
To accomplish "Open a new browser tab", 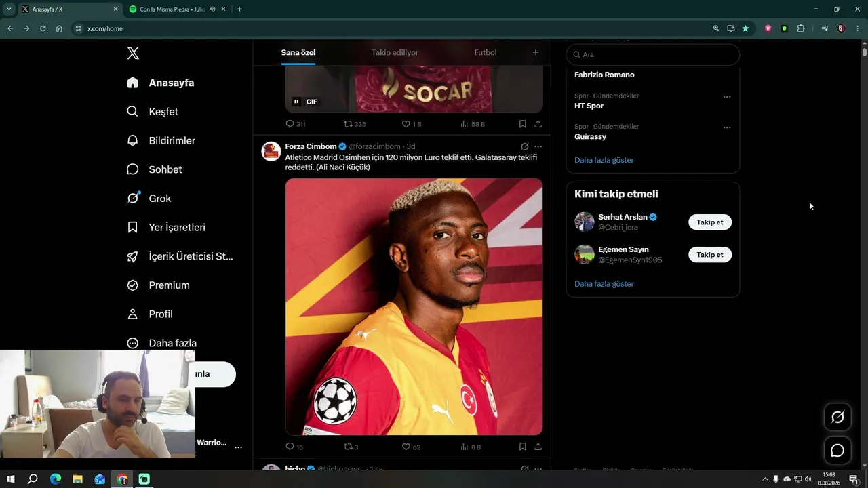I will click(x=239, y=9).
